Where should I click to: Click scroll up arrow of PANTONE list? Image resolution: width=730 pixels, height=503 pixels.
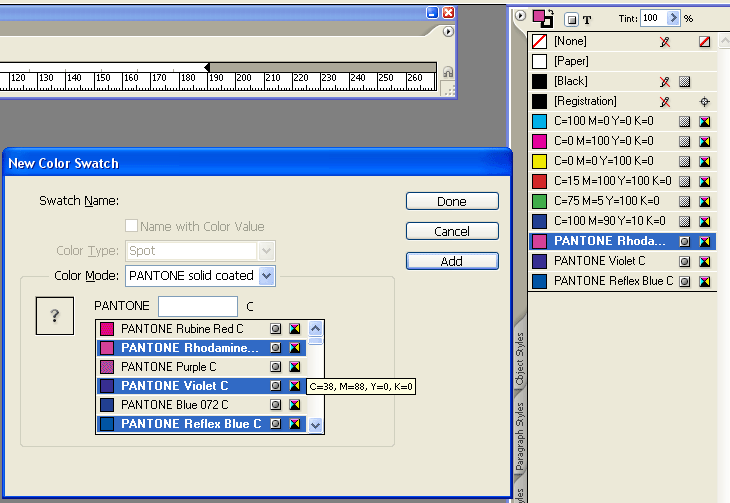pyautogui.click(x=316, y=328)
